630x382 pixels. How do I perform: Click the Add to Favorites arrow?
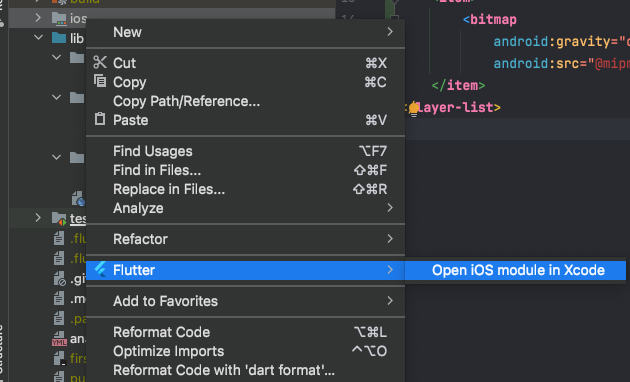coord(390,300)
